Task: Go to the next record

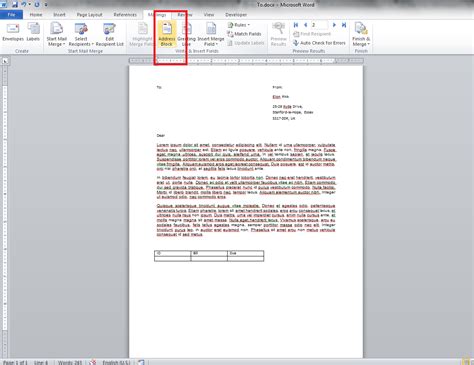Action: point(334,25)
